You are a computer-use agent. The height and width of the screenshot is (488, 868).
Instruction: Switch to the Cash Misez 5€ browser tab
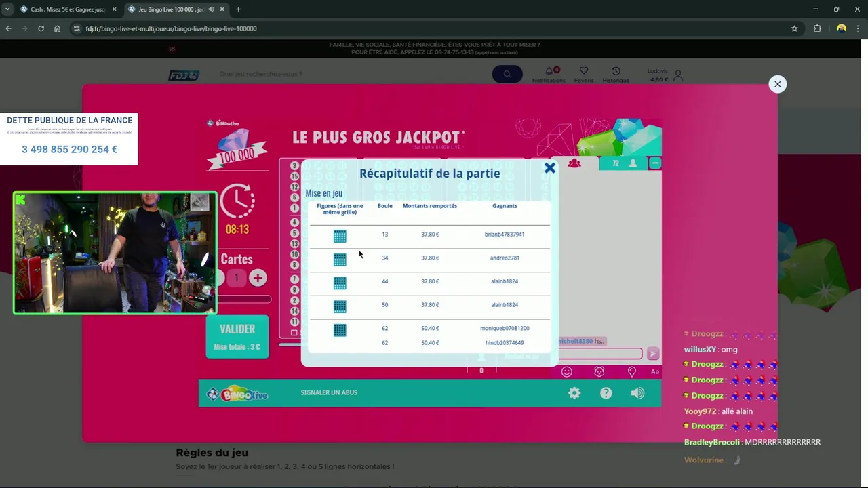point(68,9)
